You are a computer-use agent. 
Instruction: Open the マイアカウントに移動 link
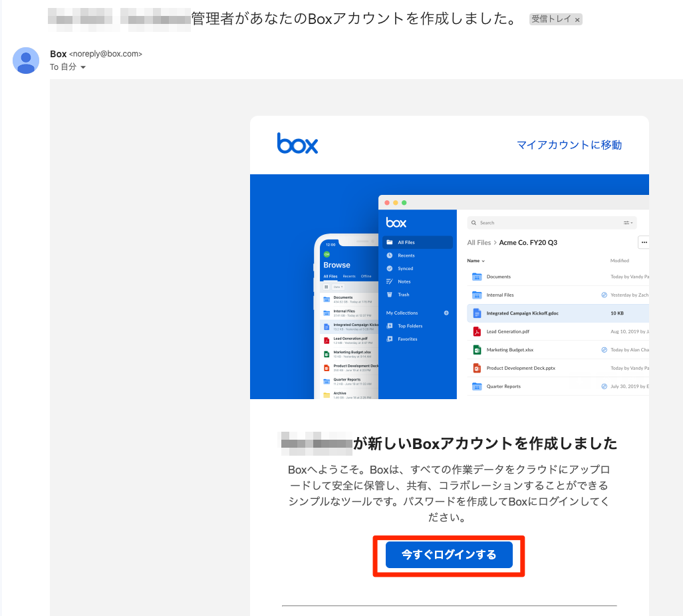pyautogui.click(x=569, y=145)
